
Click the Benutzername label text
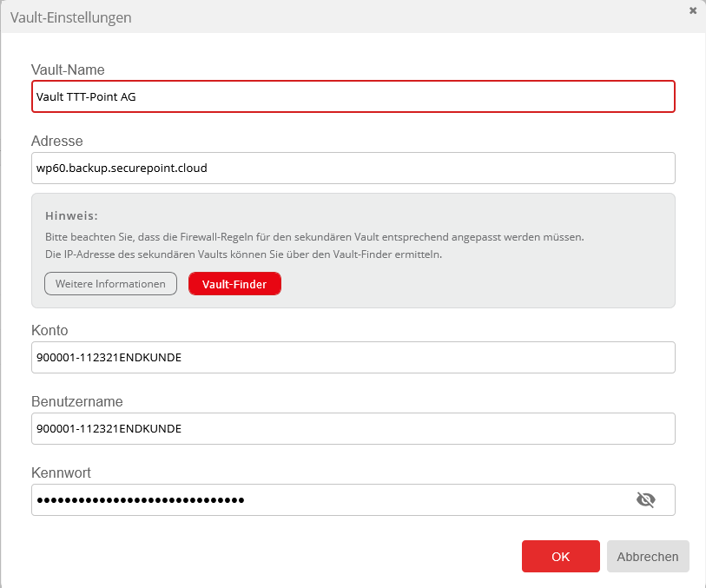click(76, 401)
